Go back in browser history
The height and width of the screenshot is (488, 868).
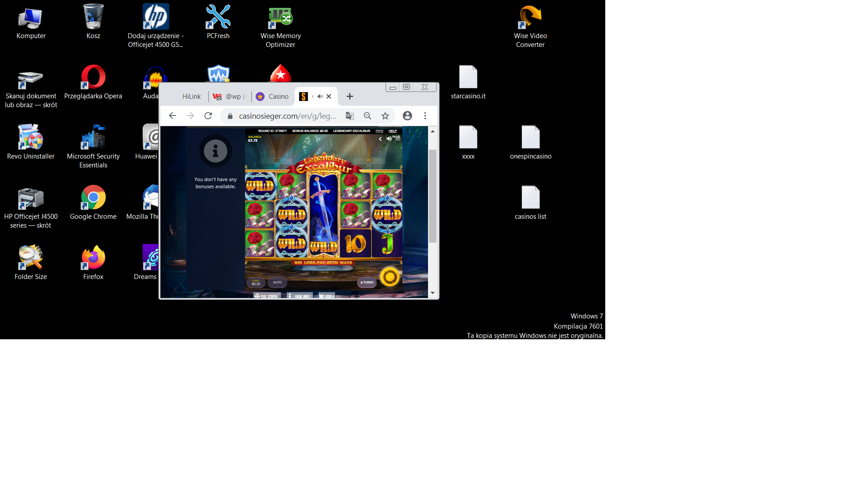point(172,116)
